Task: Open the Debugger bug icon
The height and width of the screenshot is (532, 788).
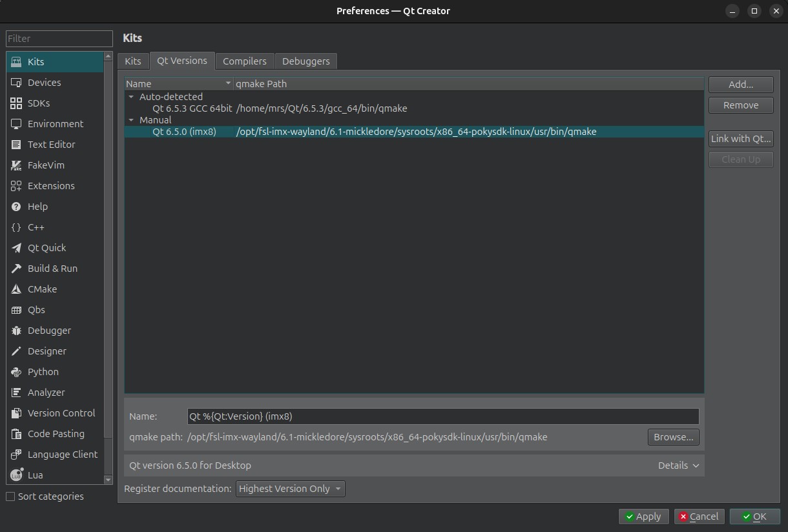Action: pyautogui.click(x=16, y=331)
